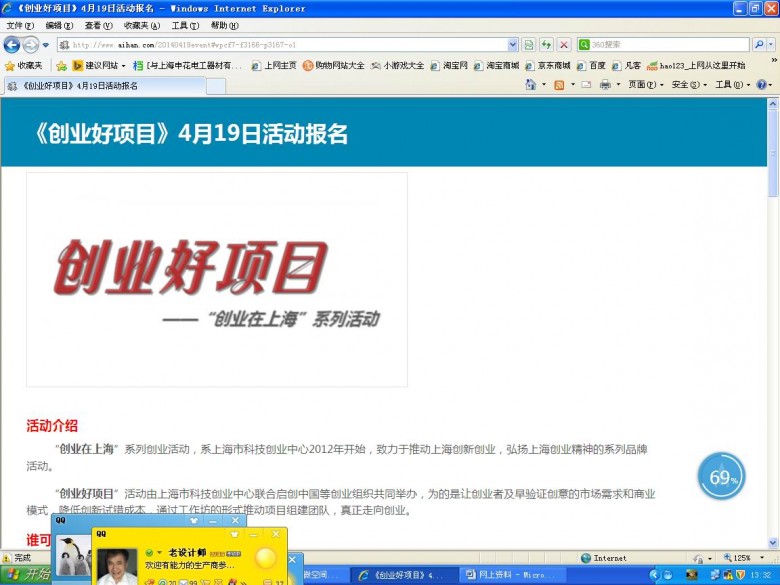This screenshot has height=585, width=780.
Task: Click the skin shirt icon on yellow QQ popup
Action: 234,534
